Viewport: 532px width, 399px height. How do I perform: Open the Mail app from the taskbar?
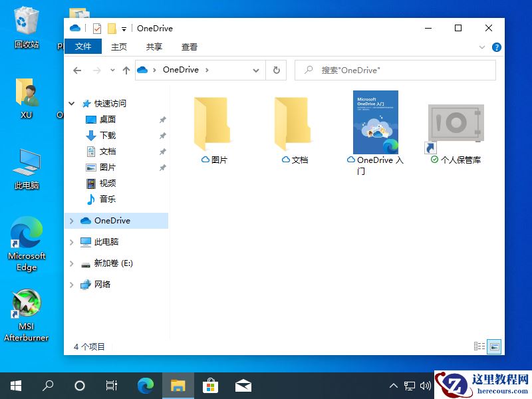tap(243, 386)
